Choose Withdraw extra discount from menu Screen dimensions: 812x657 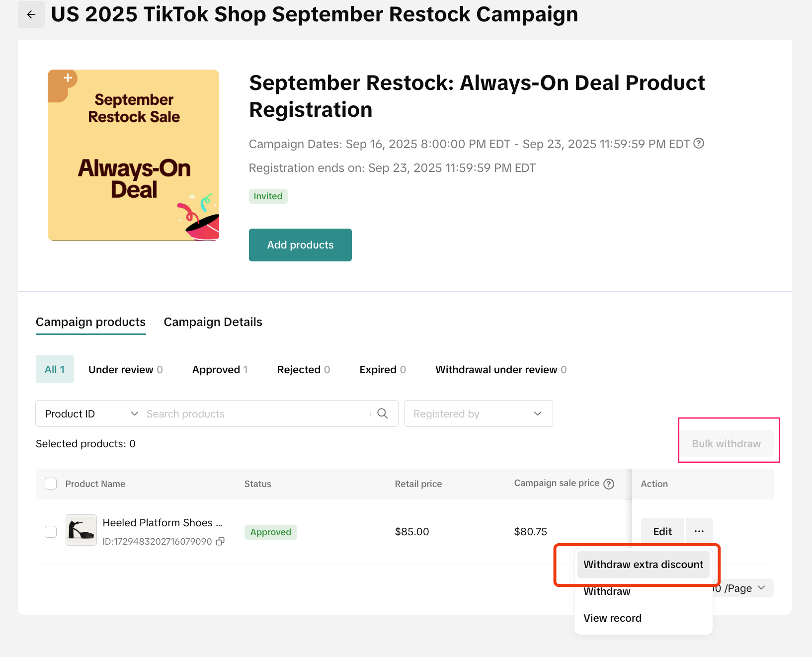tap(643, 565)
